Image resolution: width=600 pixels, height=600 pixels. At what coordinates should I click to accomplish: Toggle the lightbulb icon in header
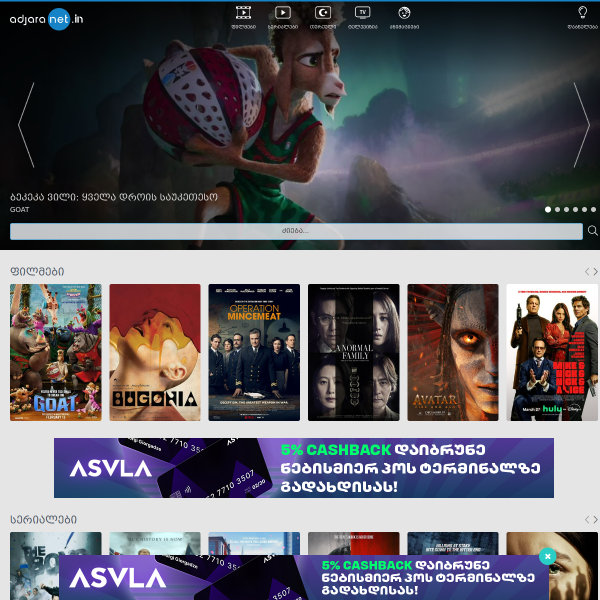pyautogui.click(x=582, y=13)
